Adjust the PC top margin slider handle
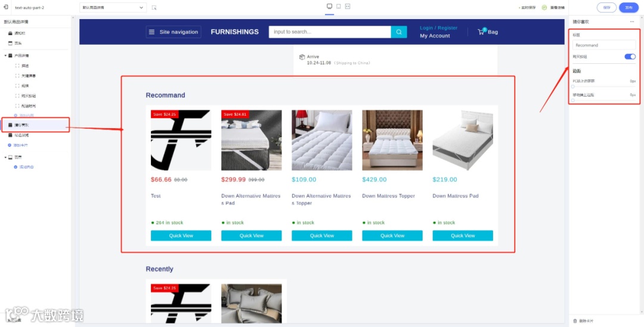The image size is (644, 327). pos(573,87)
